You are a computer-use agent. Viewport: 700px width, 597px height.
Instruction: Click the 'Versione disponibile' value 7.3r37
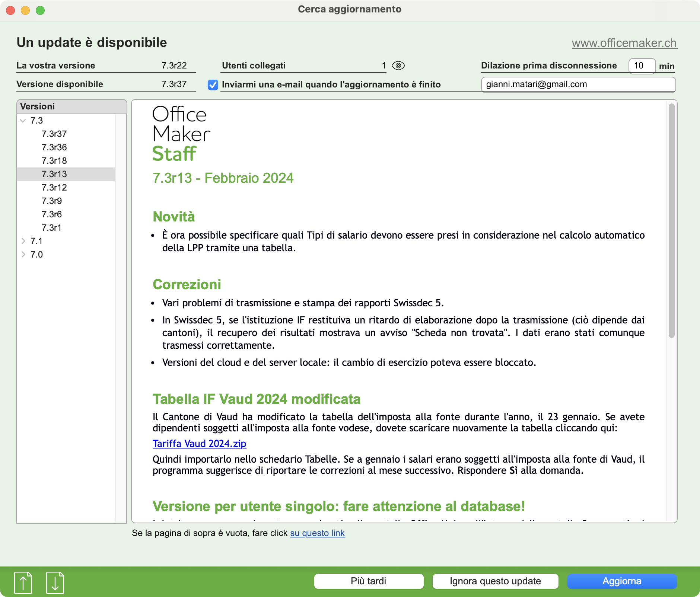(x=174, y=84)
